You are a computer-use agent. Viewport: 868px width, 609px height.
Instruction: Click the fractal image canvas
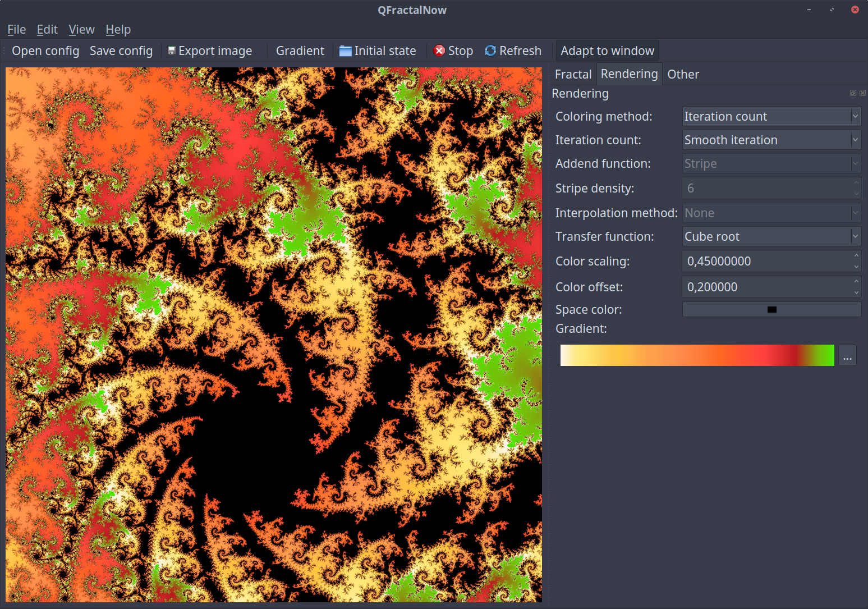click(274, 335)
